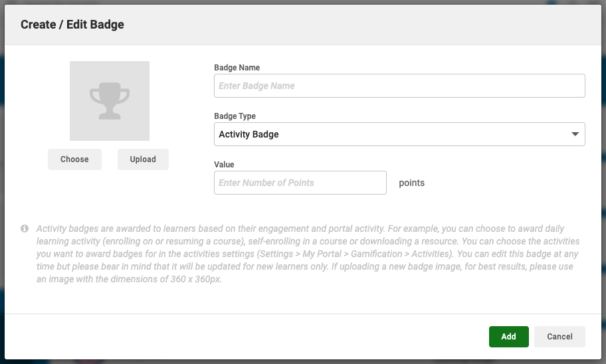This screenshot has width=606, height=364.
Task: Focus the Enter Badge Name field
Action: (399, 86)
